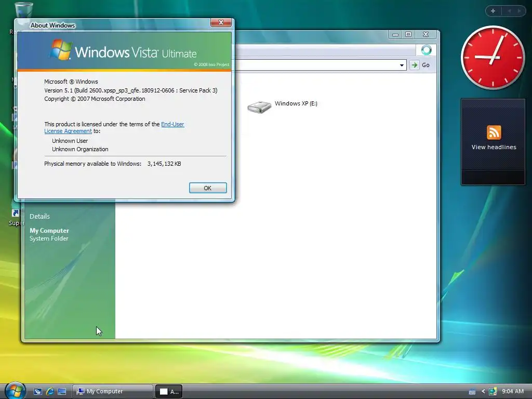Screen dimensions: 532x399
Task: Close the About Windows dialog
Action: 221,22
